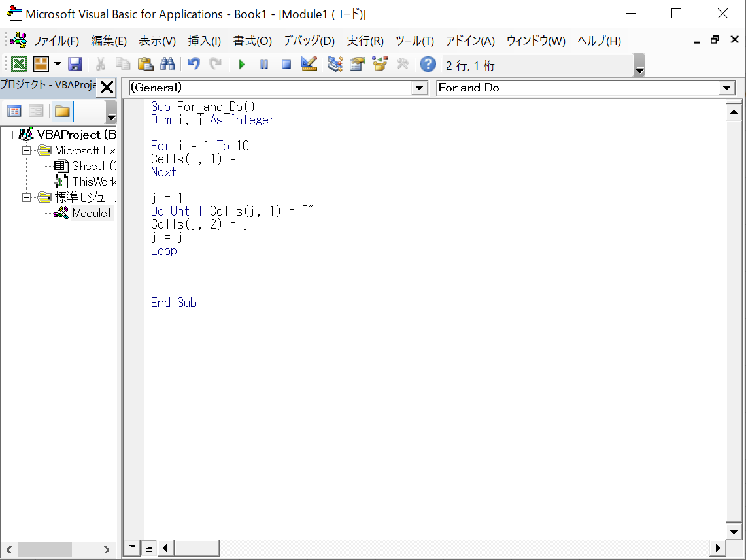Run the macro with green play button
The width and height of the screenshot is (746, 560).
241,63
